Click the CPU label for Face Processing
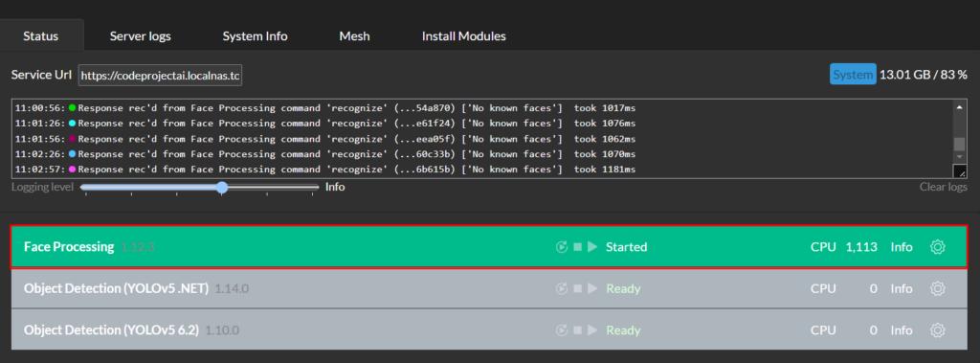The image size is (980, 363). point(823,247)
